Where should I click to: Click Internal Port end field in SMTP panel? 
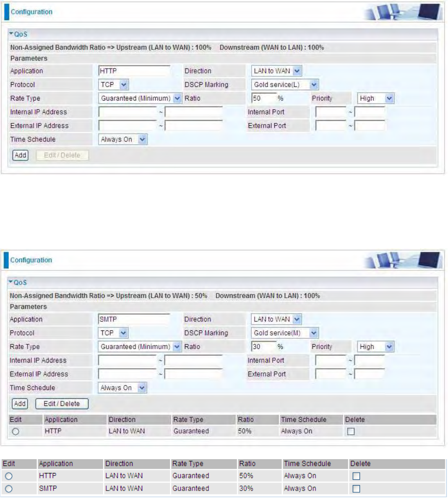370,360
